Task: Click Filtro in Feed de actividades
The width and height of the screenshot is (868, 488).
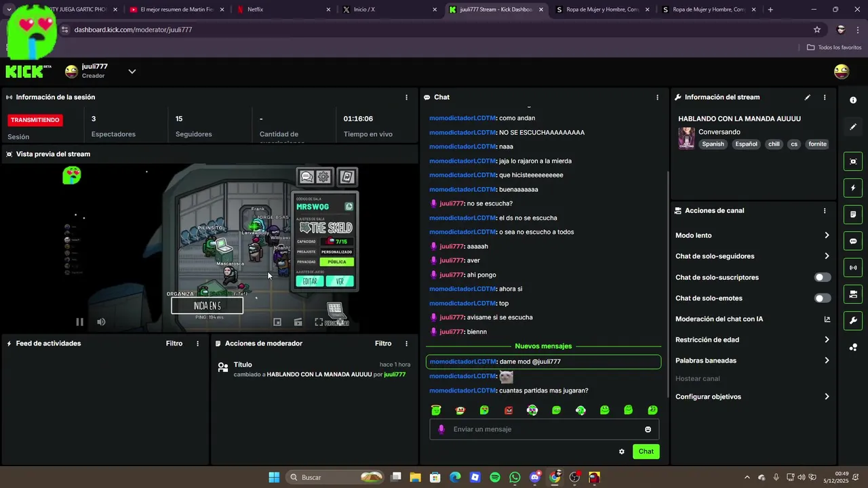Action: (174, 344)
